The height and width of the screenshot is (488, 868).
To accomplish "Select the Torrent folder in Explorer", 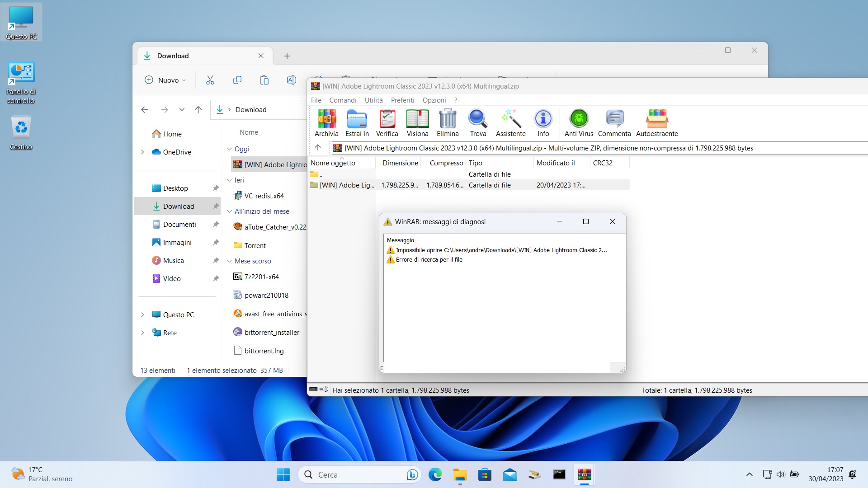I will 255,245.
